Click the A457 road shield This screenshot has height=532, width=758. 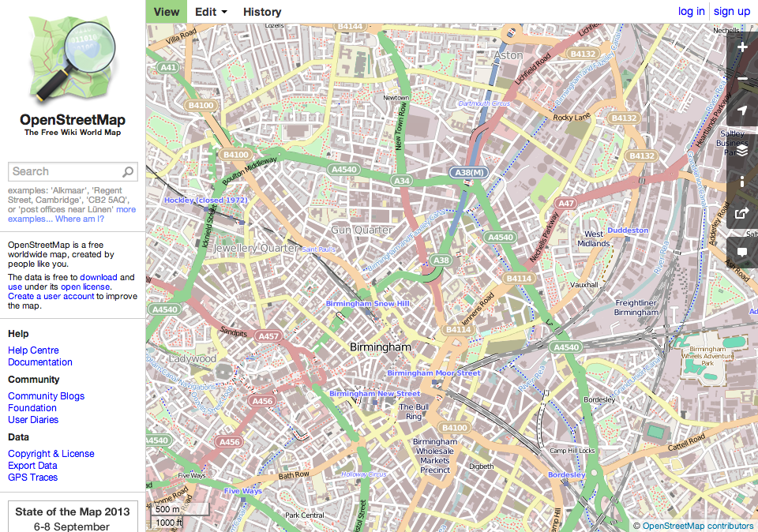tap(268, 336)
